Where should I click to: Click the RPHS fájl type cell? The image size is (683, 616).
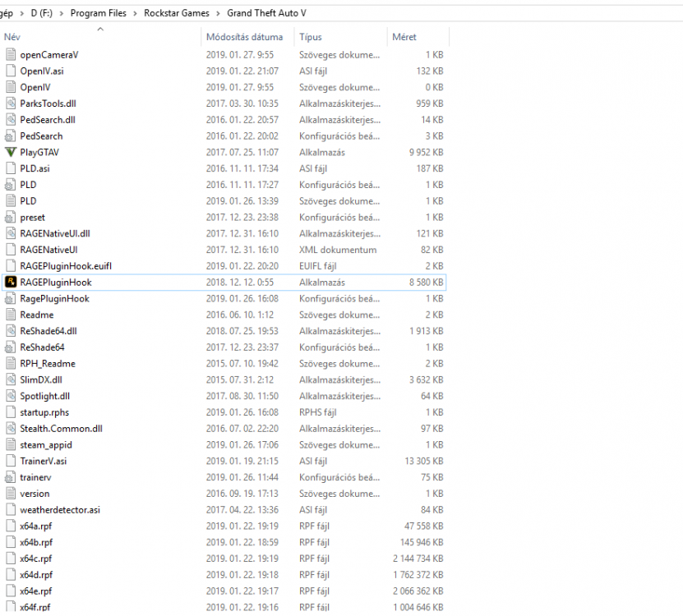pos(317,412)
